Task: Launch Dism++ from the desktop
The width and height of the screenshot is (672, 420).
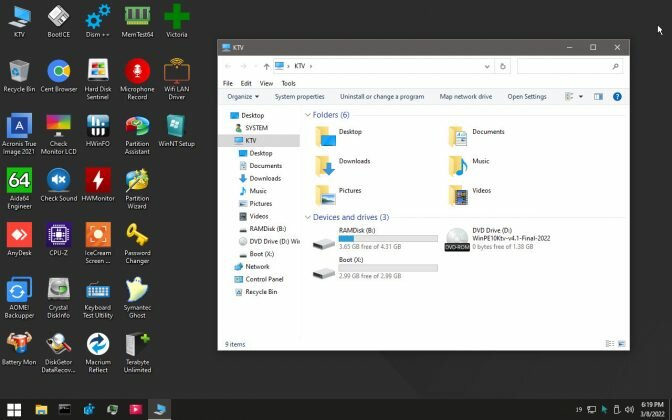Action: [x=98, y=21]
